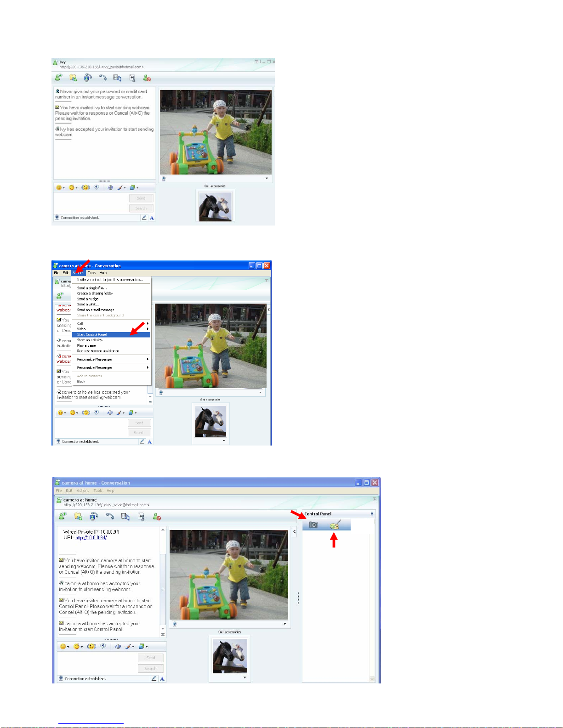Click Send button in Ivy window
Image resolution: width=563 pixels, height=728 pixels.
141,198
